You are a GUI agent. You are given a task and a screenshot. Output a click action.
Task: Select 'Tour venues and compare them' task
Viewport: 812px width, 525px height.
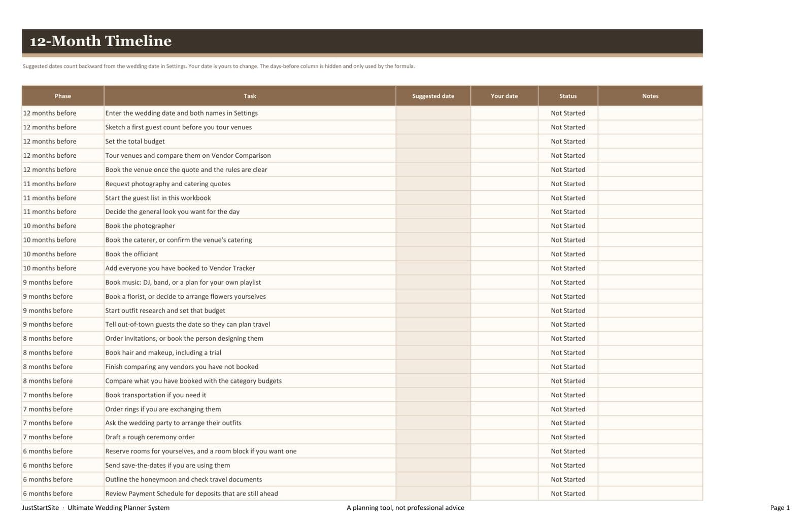point(250,156)
